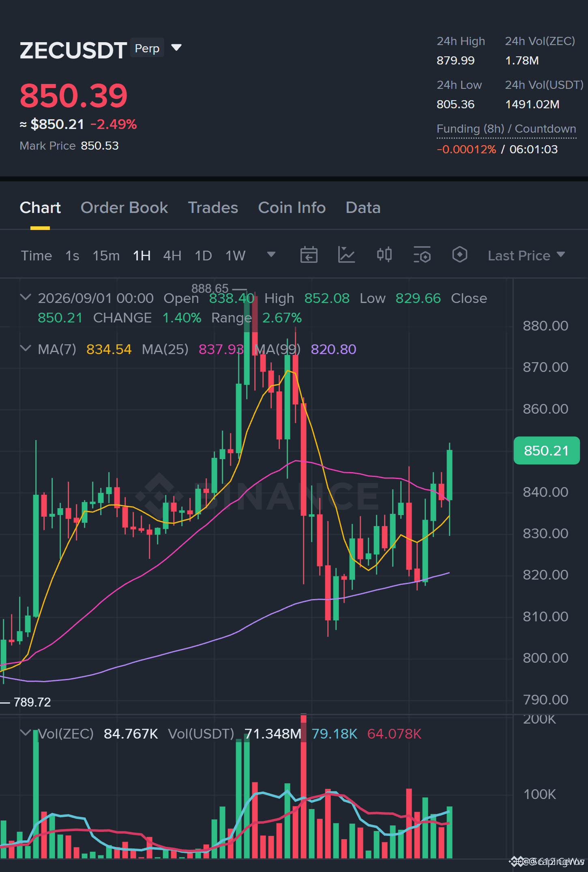Viewport: 588px width, 872px height.
Task: Click the MA(7) value 834.54
Action: (x=109, y=349)
